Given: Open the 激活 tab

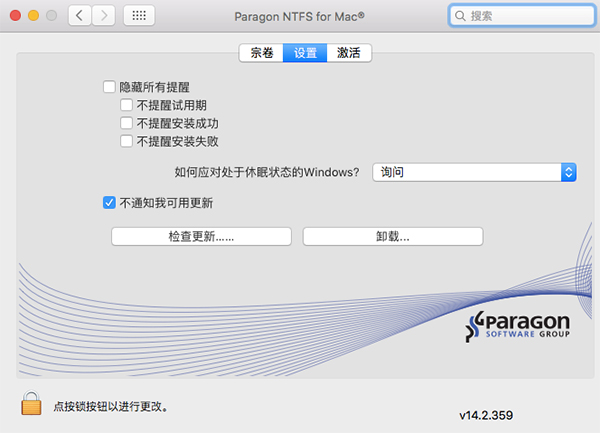Looking at the screenshot, I should pos(348,53).
